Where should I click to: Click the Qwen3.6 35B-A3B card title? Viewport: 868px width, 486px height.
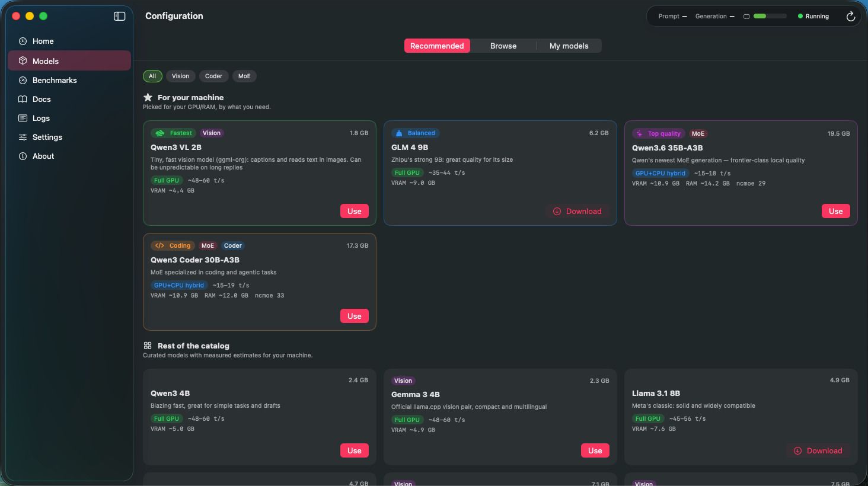pos(667,148)
